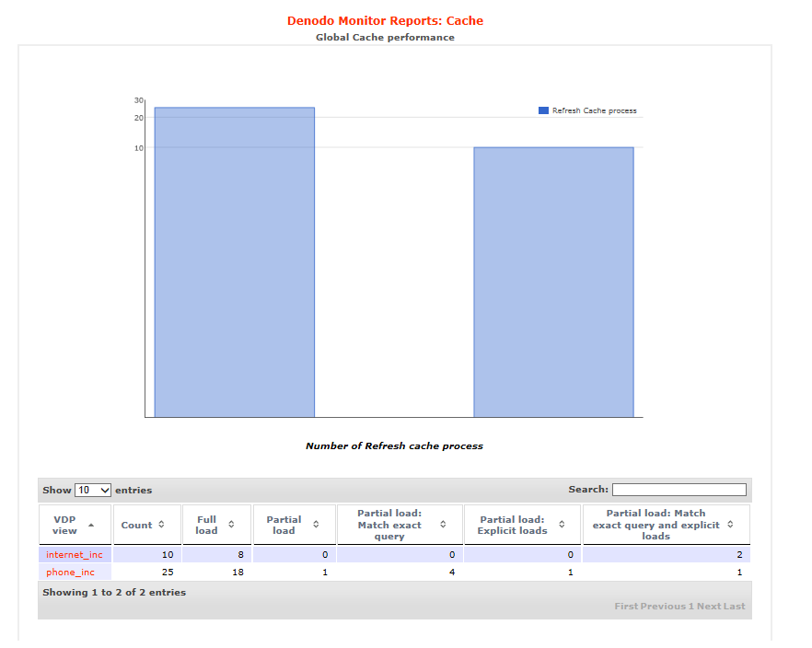Sort table by Full load column
The height and width of the screenshot is (648, 812).
pyautogui.click(x=216, y=525)
